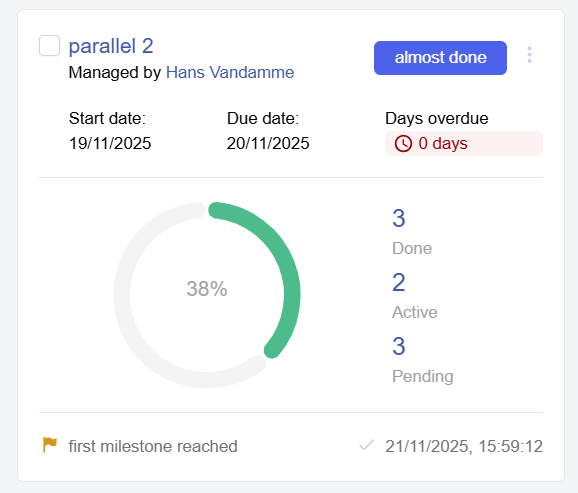This screenshot has height=493, width=578.
Task: Open the three-dot options menu
Action: 529,55
